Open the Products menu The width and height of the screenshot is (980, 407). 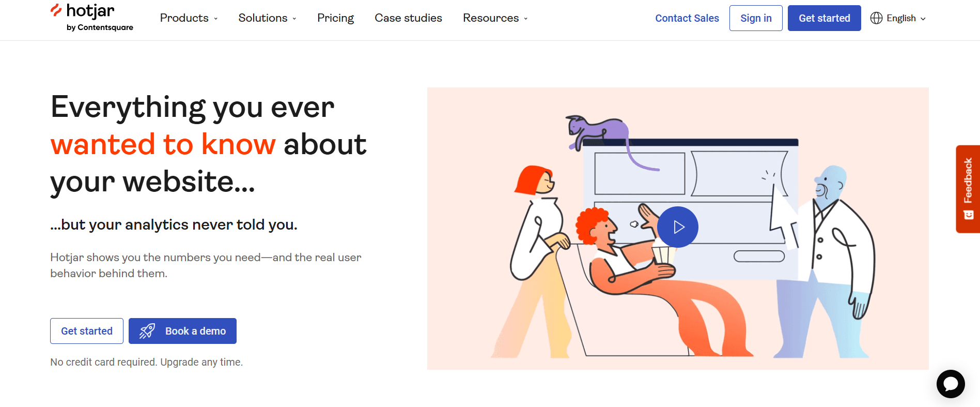coord(189,18)
